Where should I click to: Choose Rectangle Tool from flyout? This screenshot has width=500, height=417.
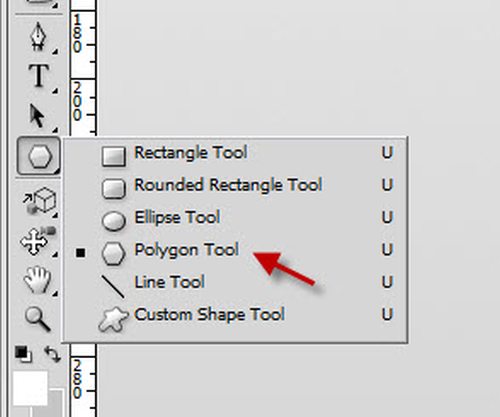click(235, 153)
